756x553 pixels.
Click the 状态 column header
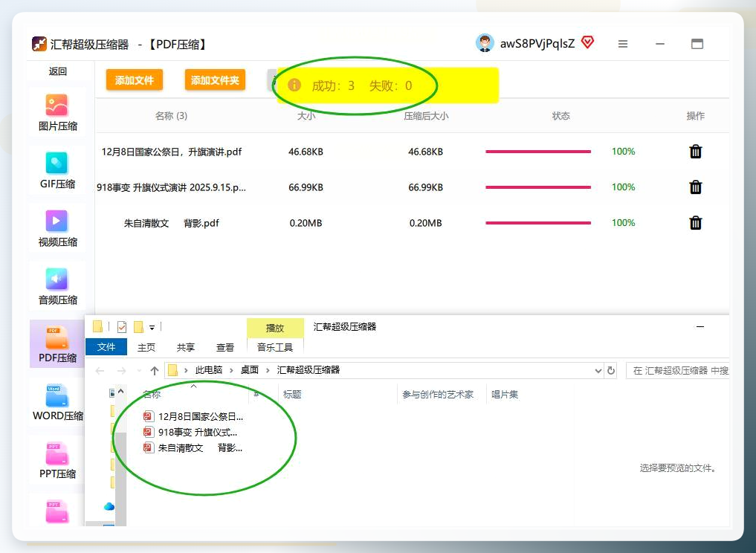point(560,116)
